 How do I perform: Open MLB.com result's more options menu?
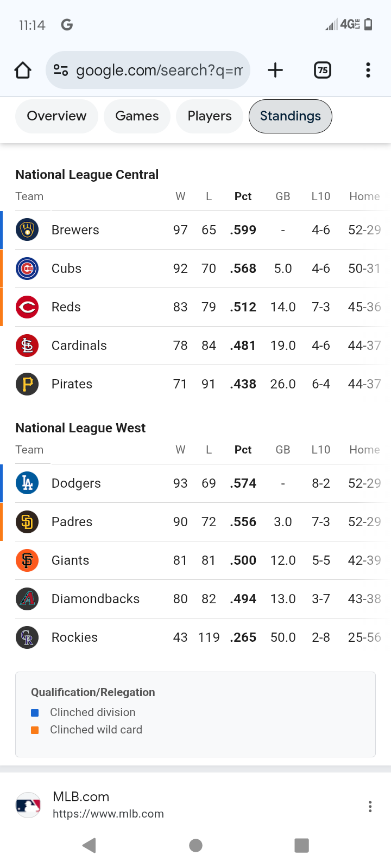coord(370,807)
